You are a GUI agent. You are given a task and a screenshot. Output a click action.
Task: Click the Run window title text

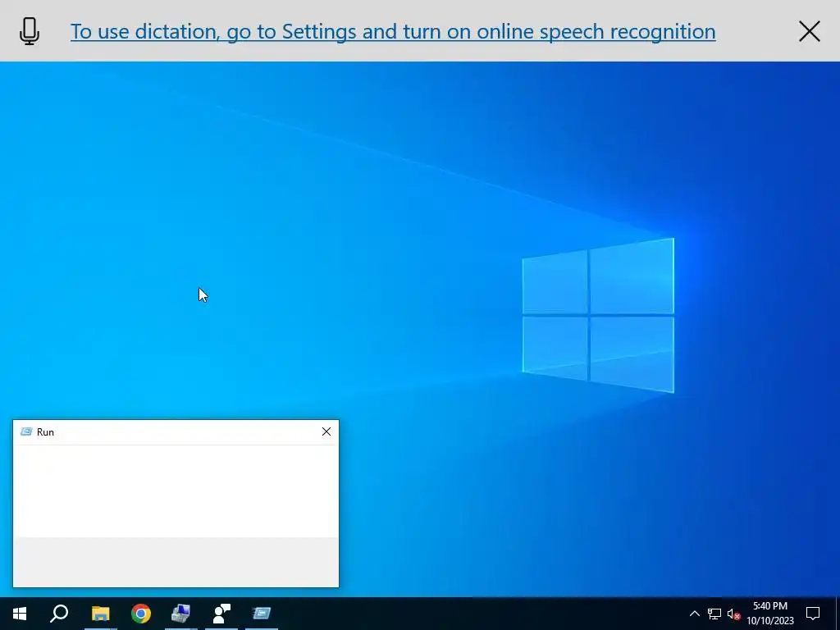point(46,432)
